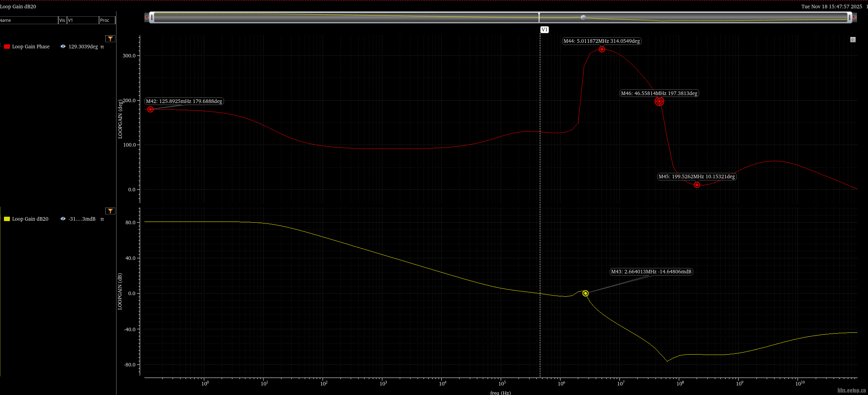868x395 pixels.
Task: Click the M42 marker label at 125.8925mHz
Action: tap(184, 101)
